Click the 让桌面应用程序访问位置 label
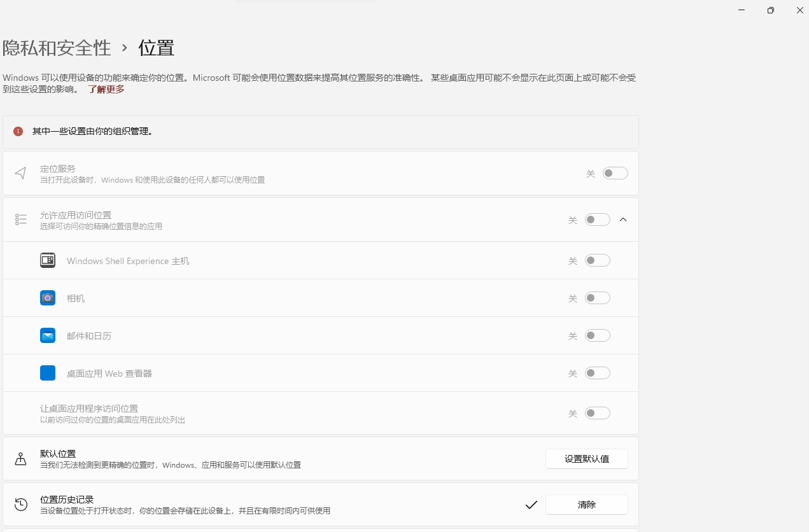Image resolution: width=809 pixels, height=532 pixels. pos(89,409)
